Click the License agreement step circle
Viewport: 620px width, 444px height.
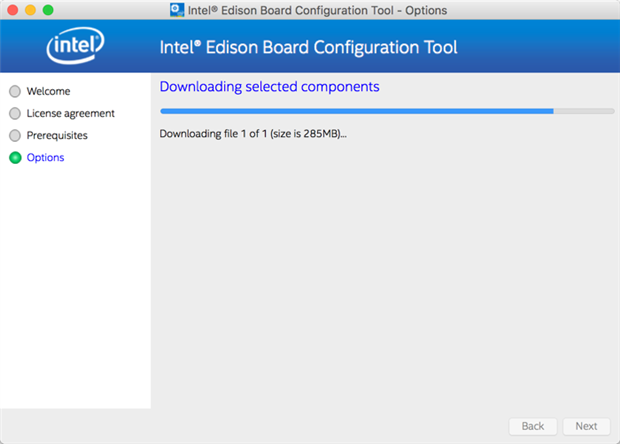[x=15, y=113]
